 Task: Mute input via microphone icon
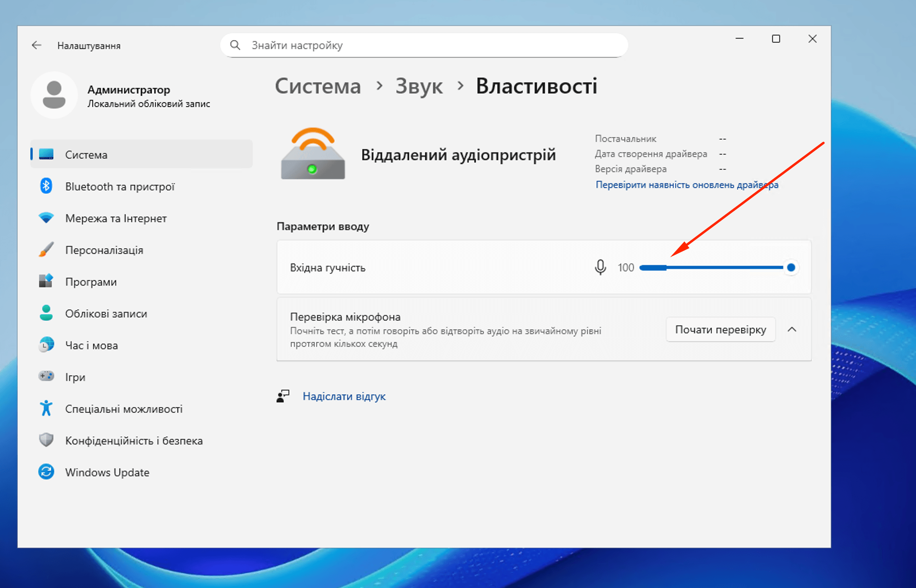coord(600,267)
